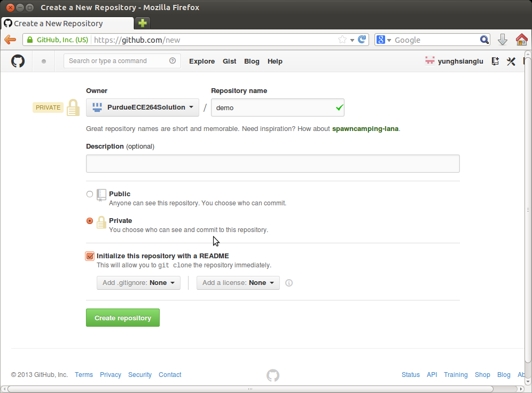Select the Public repository radio button
This screenshot has height=393, width=532.
[90, 194]
